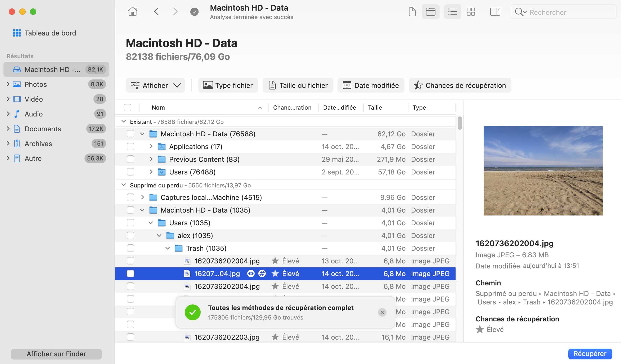The width and height of the screenshot is (621, 364).
Task: Toggle the preview side panel icon
Action: coord(495,12)
